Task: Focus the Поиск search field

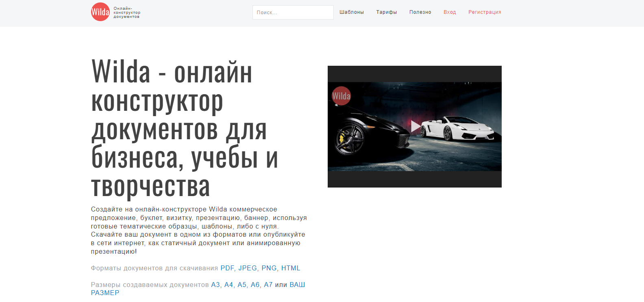Action: 293,12
